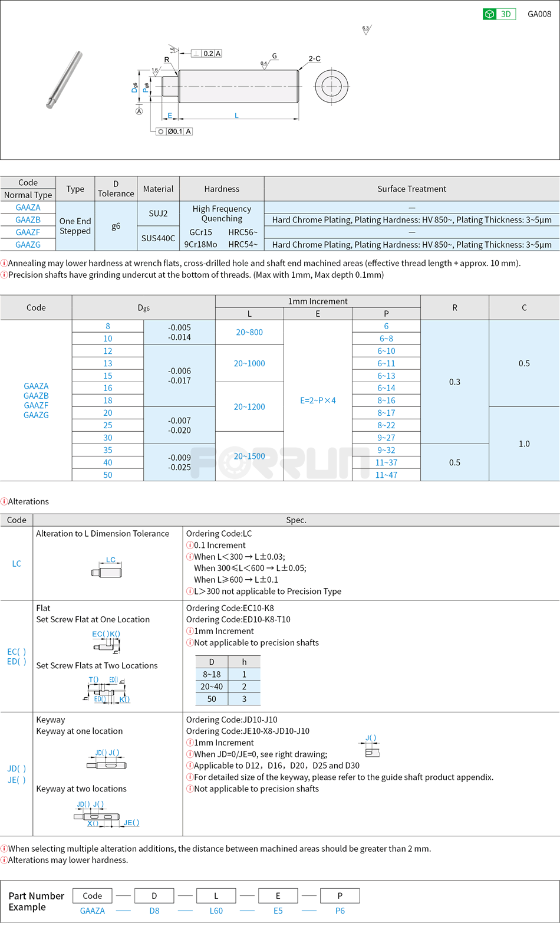The height and width of the screenshot is (926, 560).
Task: Click the info icon before Precision shafts note
Action: click(x=4, y=275)
